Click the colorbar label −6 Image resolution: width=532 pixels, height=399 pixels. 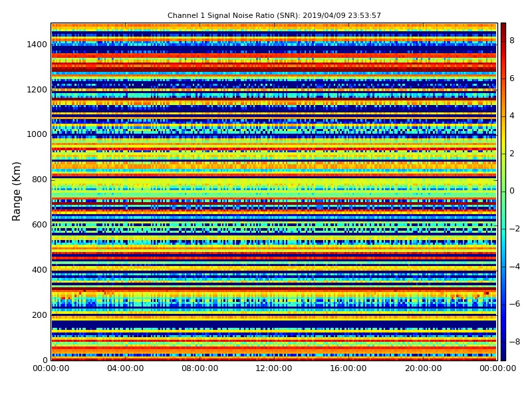pyautogui.click(x=515, y=304)
